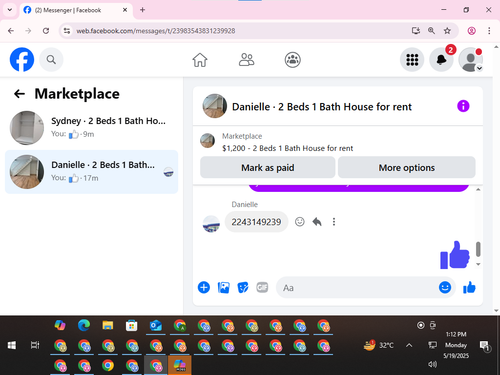This screenshot has height=375, width=500.
Task: Reload the page
Action: pyautogui.click(x=46, y=31)
